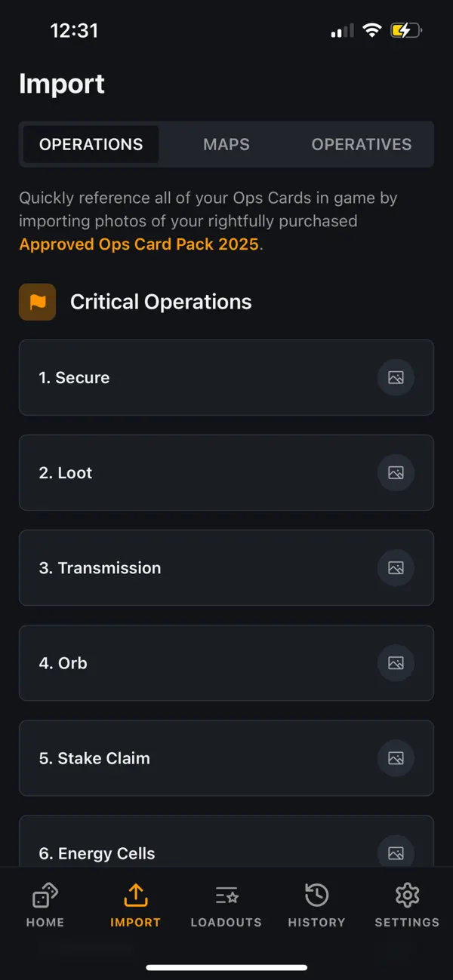The width and height of the screenshot is (453, 980).
Task: Open Settings gear in bottom navigation
Action: tap(407, 905)
